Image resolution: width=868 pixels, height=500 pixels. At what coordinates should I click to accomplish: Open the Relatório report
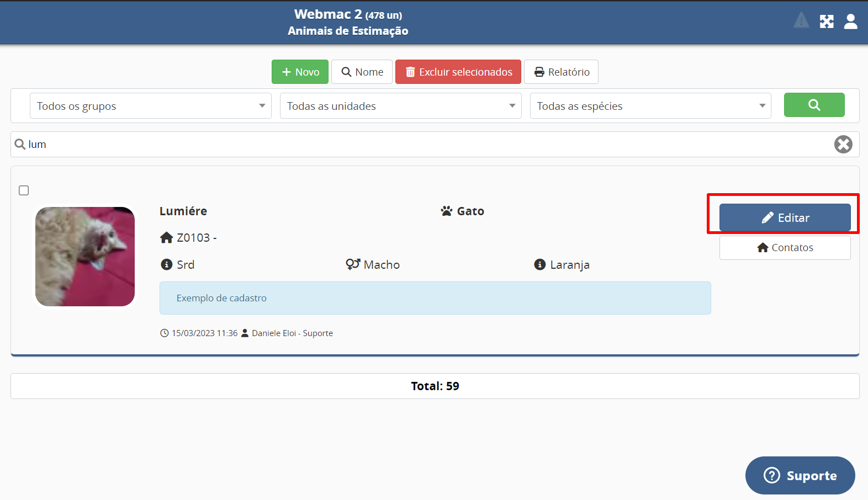point(561,72)
